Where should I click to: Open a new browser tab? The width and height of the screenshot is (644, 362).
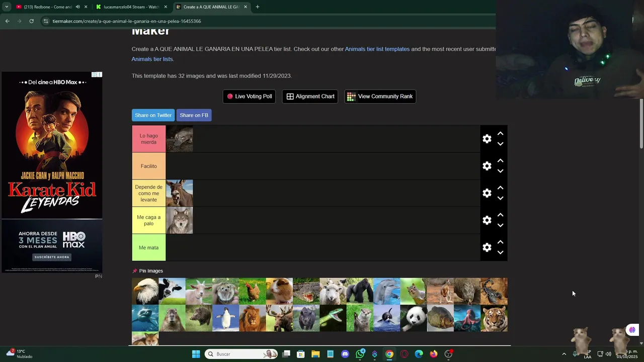(258, 7)
